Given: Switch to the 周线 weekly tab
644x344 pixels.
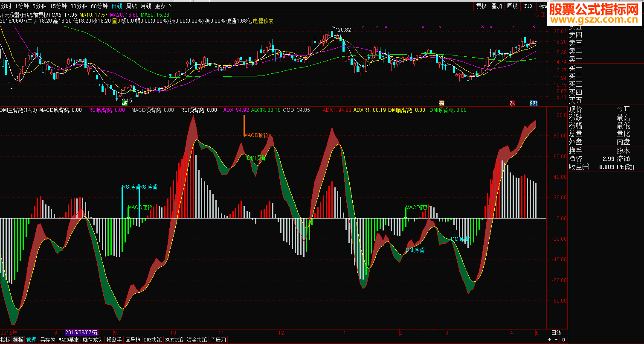Looking at the screenshot, I should [x=131, y=6].
